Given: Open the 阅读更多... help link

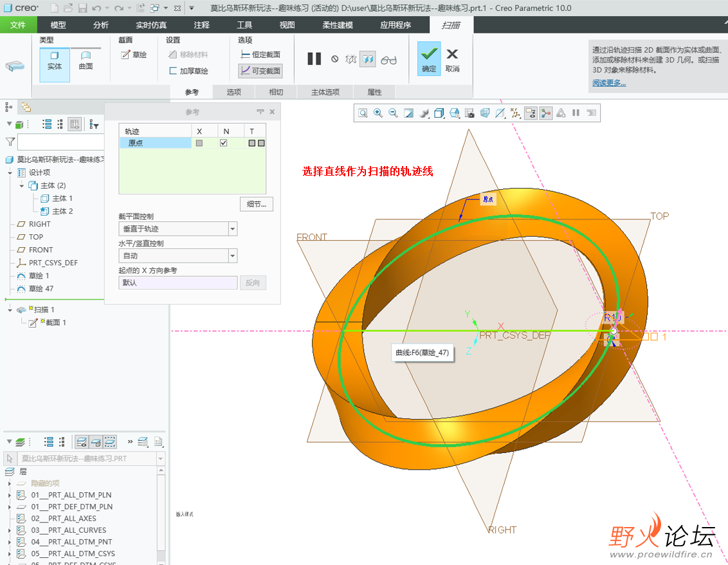Looking at the screenshot, I should pos(608,83).
